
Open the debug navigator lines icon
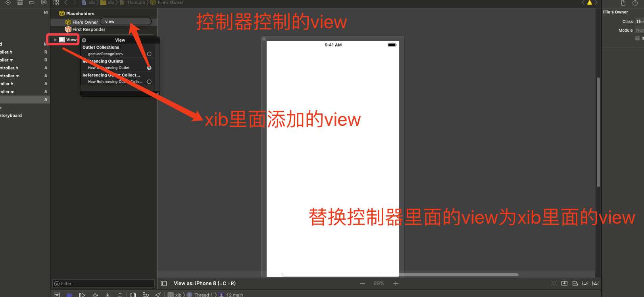(20, 2)
